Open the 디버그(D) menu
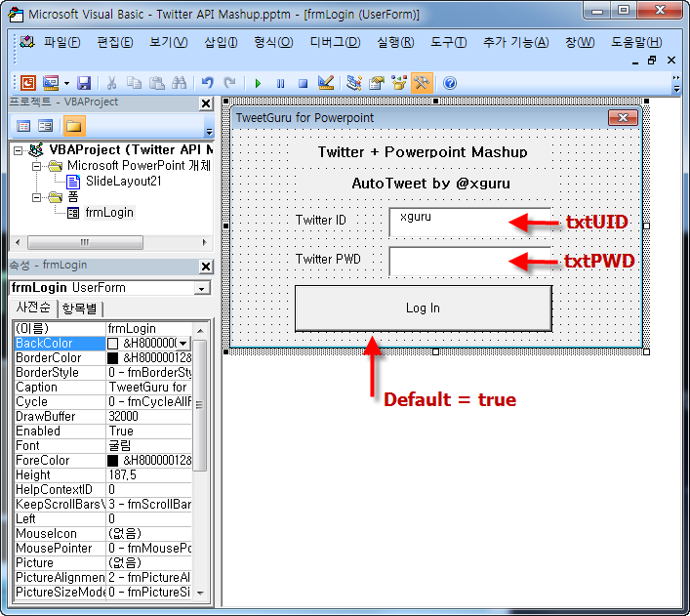Image resolution: width=690 pixels, height=616 pixels. 335,42
